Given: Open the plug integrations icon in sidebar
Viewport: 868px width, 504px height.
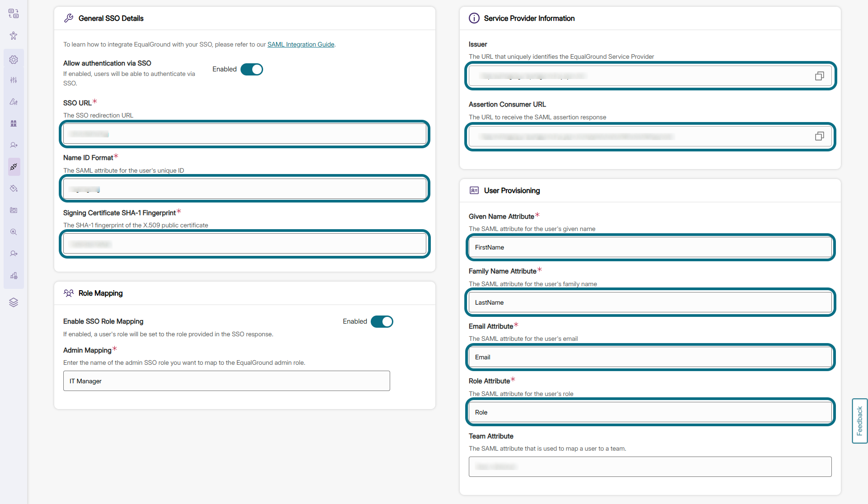Looking at the screenshot, I should click(14, 167).
